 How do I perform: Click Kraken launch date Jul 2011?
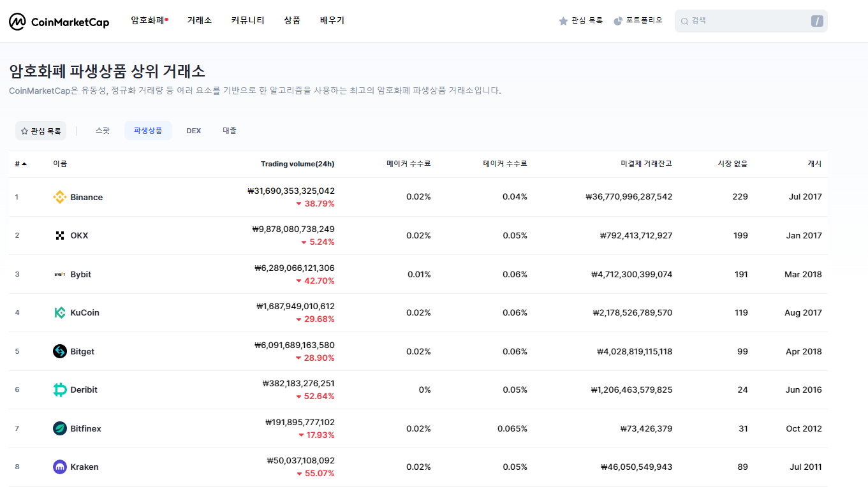coord(805,467)
